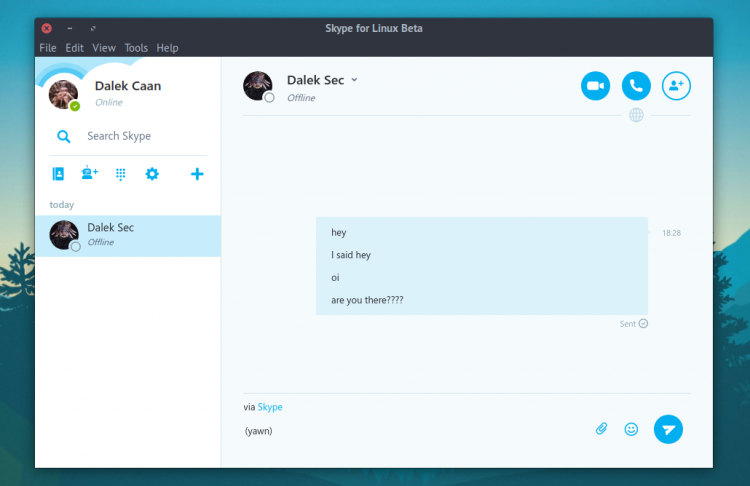The height and width of the screenshot is (486, 750).
Task: Open the View menu
Action: pos(104,48)
